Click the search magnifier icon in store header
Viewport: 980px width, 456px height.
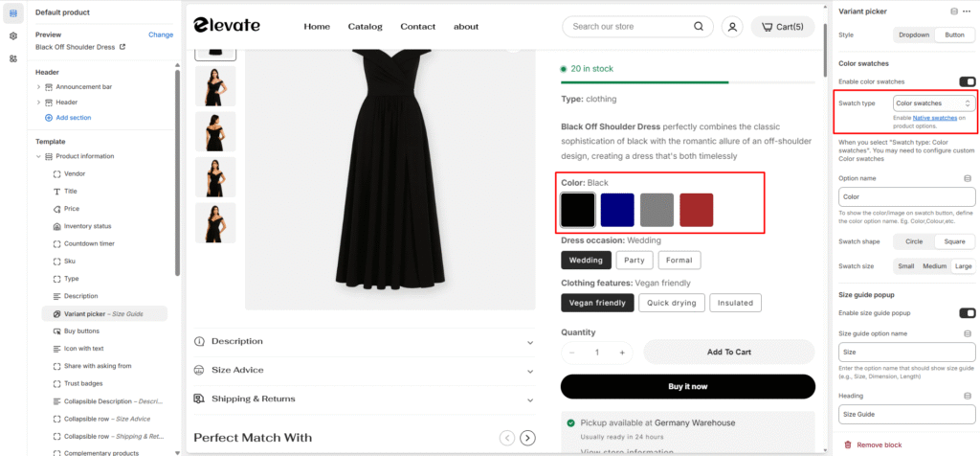(x=698, y=26)
